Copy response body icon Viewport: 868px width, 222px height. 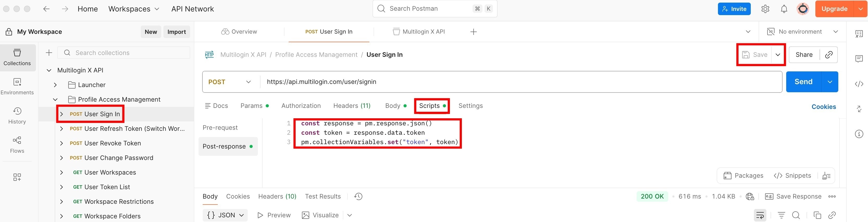pyautogui.click(x=817, y=215)
